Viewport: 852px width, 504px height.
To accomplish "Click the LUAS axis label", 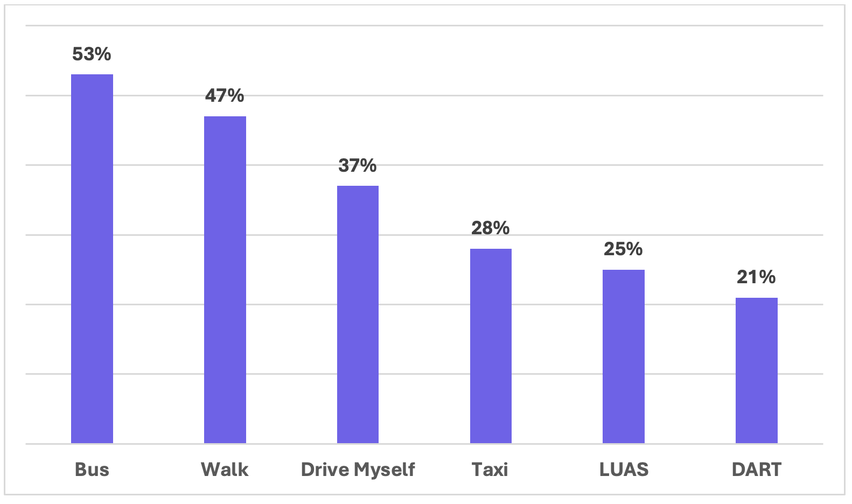I will [x=624, y=470].
